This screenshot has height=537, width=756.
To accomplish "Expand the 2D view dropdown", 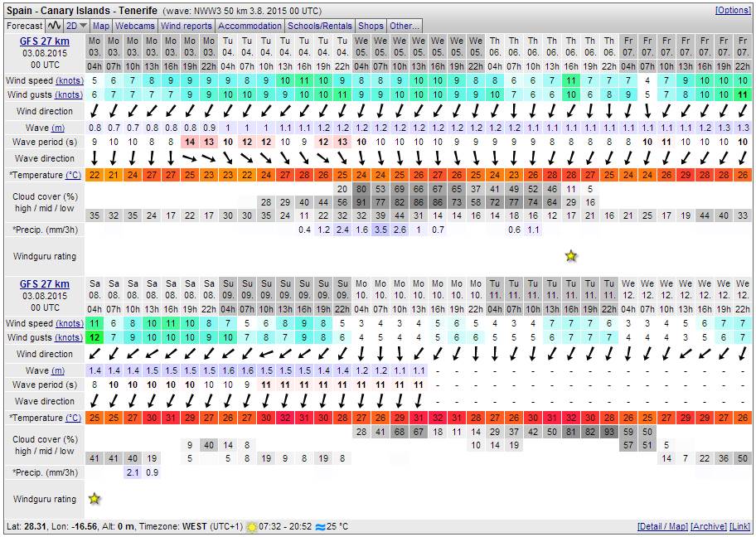I will 77,26.
